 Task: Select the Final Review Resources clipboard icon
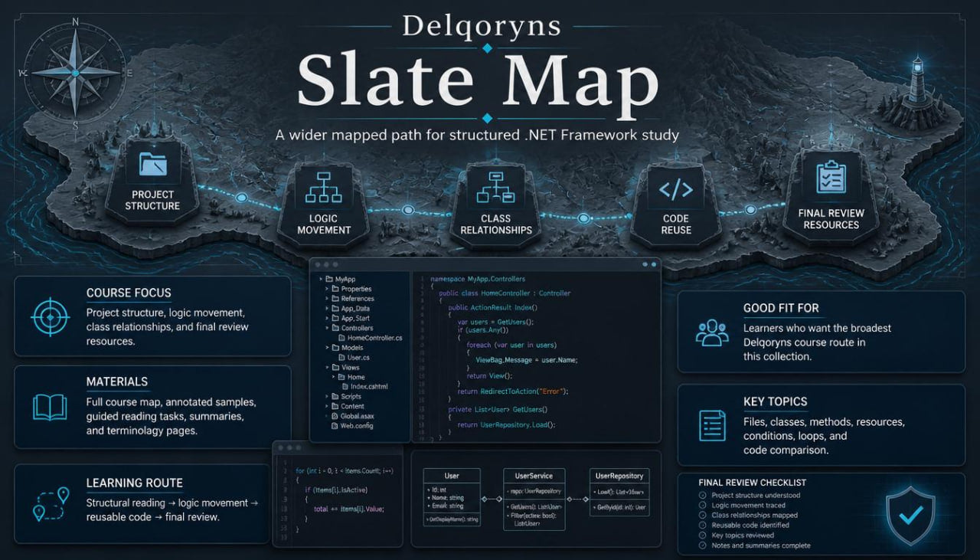(x=831, y=177)
